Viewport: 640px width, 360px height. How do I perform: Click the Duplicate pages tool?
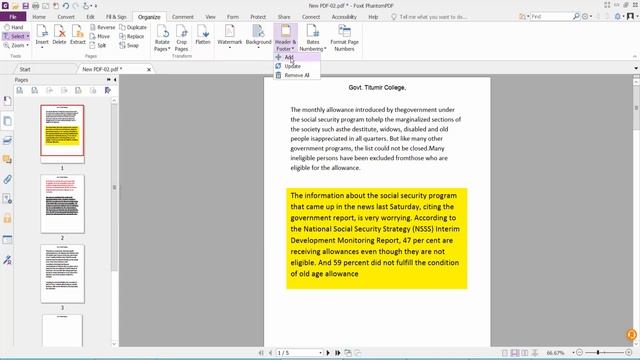[133, 27]
